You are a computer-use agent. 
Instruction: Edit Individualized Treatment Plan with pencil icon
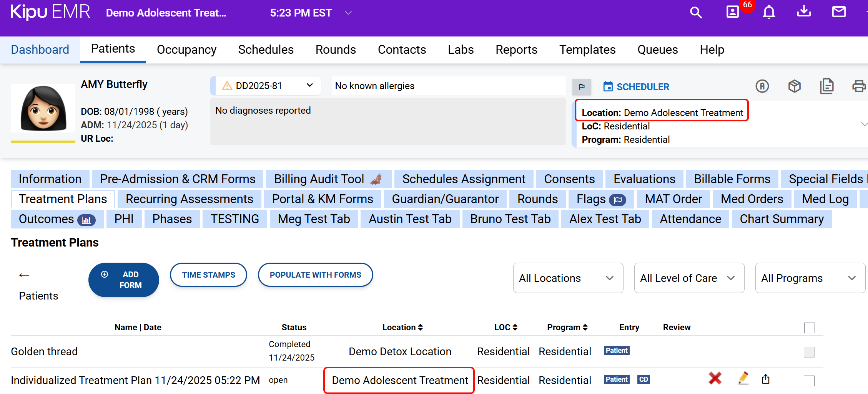[x=743, y=379]
